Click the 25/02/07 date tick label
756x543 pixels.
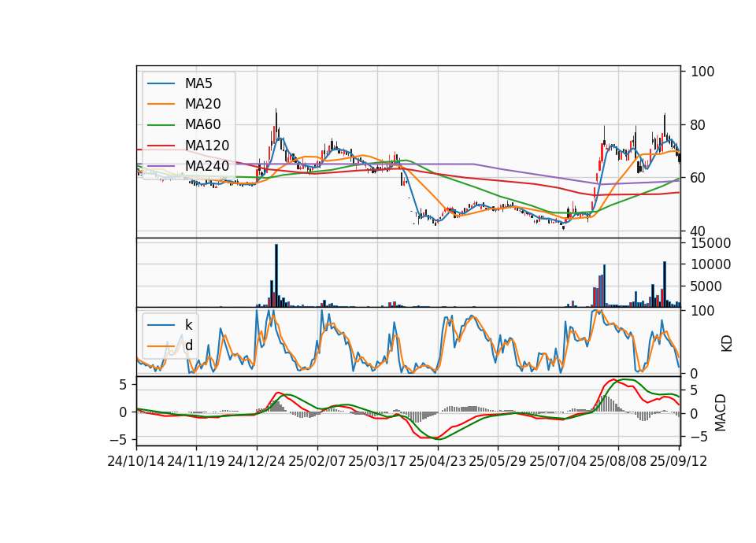click(x=317, y=461)
